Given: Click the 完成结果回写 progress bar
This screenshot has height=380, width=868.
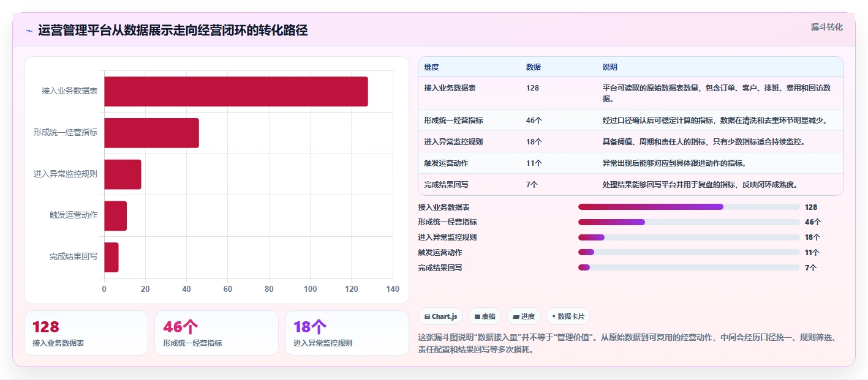Looking at the screenshot, I should coord(689,267).
